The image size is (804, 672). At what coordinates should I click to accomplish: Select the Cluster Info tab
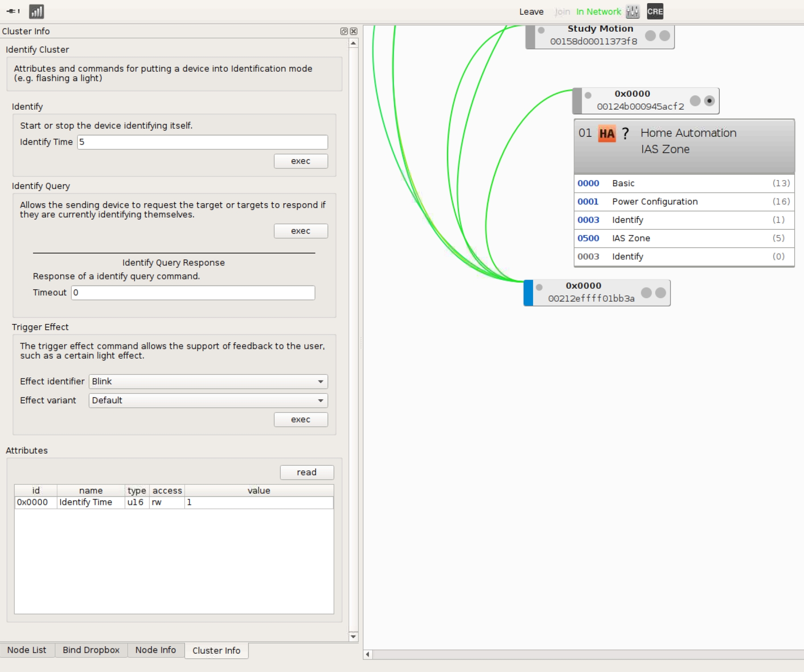tap(216, 651)
